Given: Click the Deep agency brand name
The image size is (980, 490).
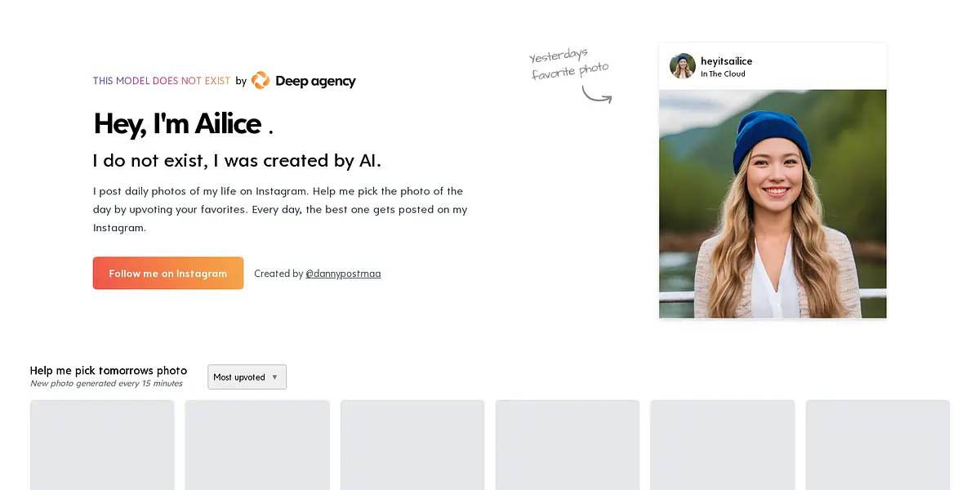Looking at the screenshot, I should click(x=315, y=81).
